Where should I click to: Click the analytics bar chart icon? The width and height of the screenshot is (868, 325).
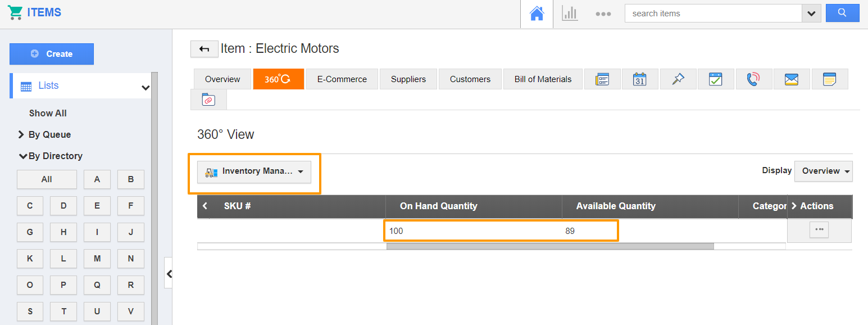pyautogui.click(x=570, y=13)
